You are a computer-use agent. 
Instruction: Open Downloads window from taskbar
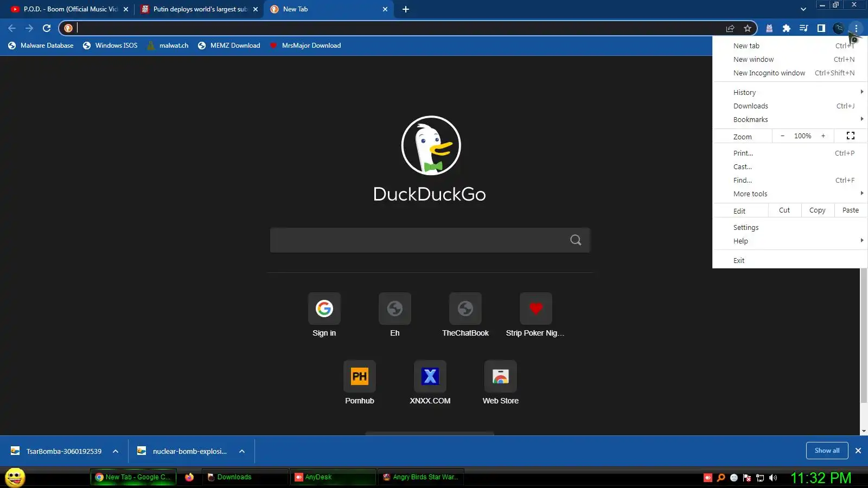click(x=245, y=477)
